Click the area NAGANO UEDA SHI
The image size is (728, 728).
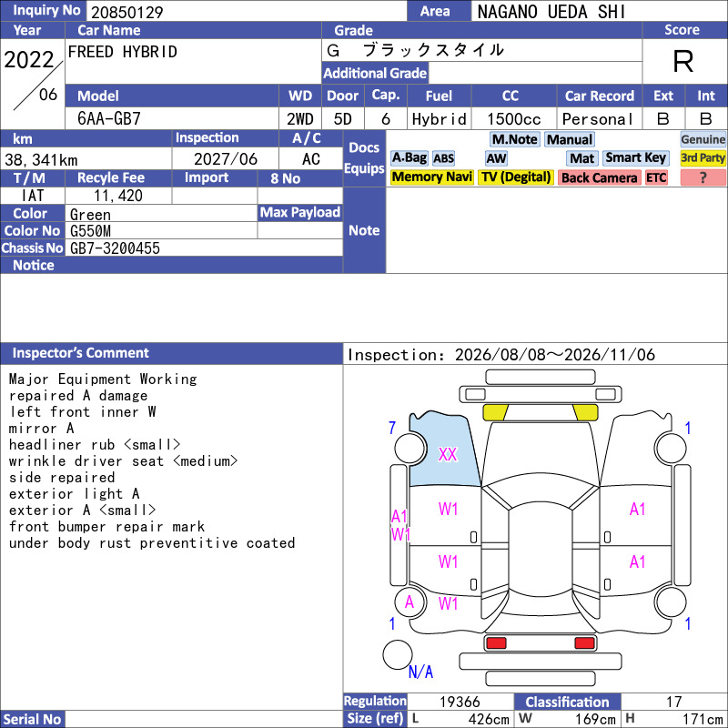click(551, 12)
